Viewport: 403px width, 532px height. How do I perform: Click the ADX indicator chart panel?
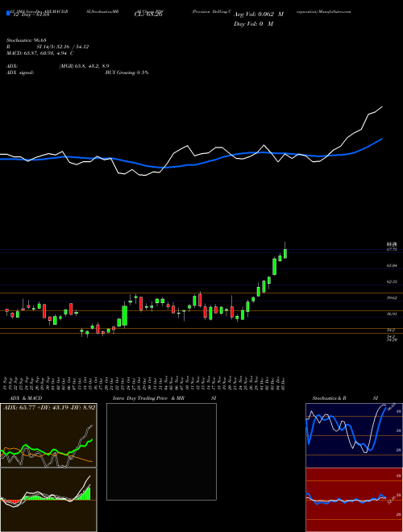pos(48,435)
